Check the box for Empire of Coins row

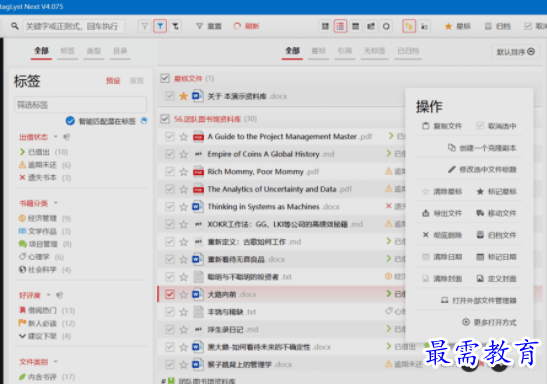[170, 154]
